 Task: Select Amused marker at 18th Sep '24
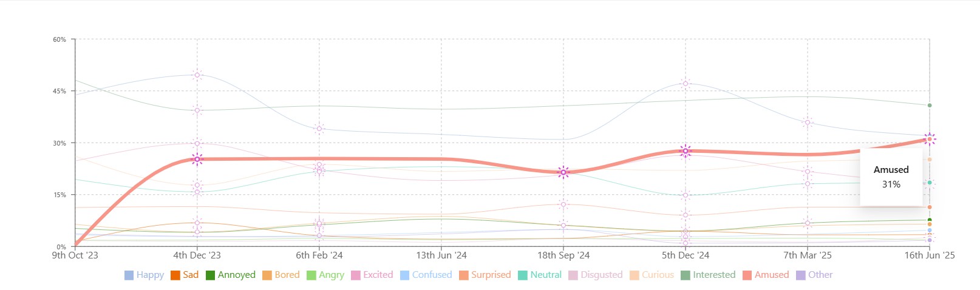(563, 172)
